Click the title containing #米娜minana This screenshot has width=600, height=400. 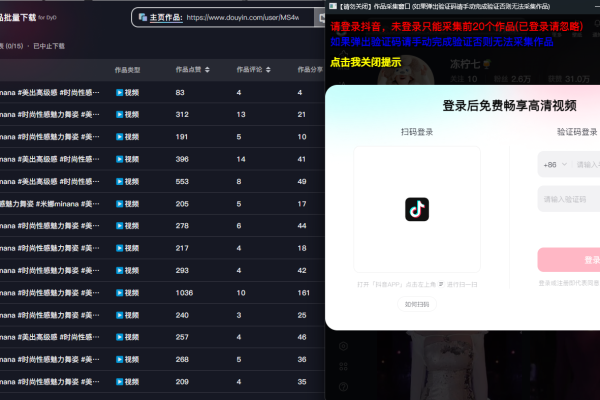click(49, 204)
